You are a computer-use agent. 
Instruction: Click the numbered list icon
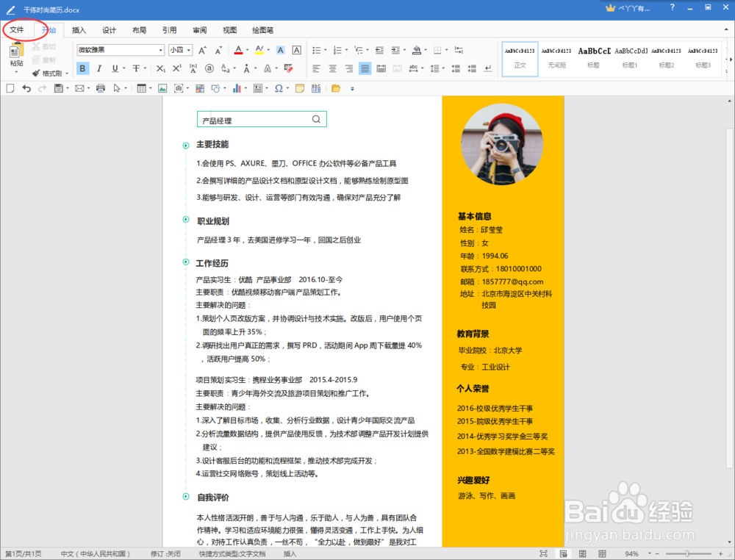tap(337, 50)
